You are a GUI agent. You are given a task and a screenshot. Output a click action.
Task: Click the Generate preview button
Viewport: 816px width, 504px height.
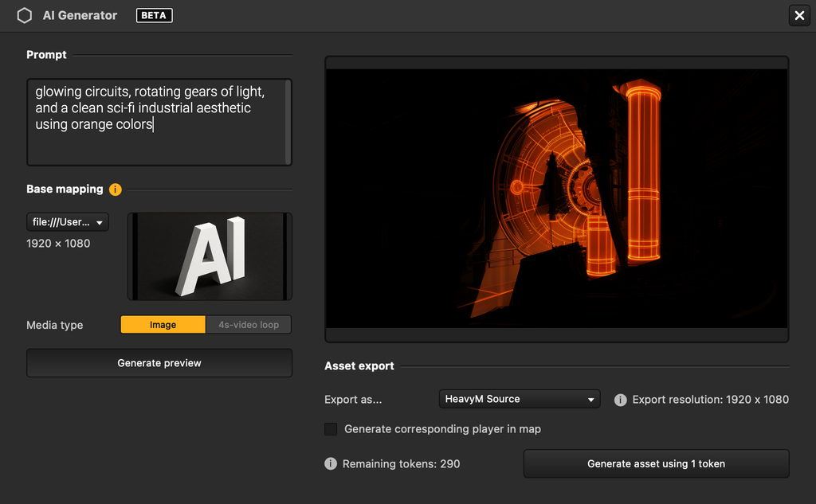click(159, 363)
